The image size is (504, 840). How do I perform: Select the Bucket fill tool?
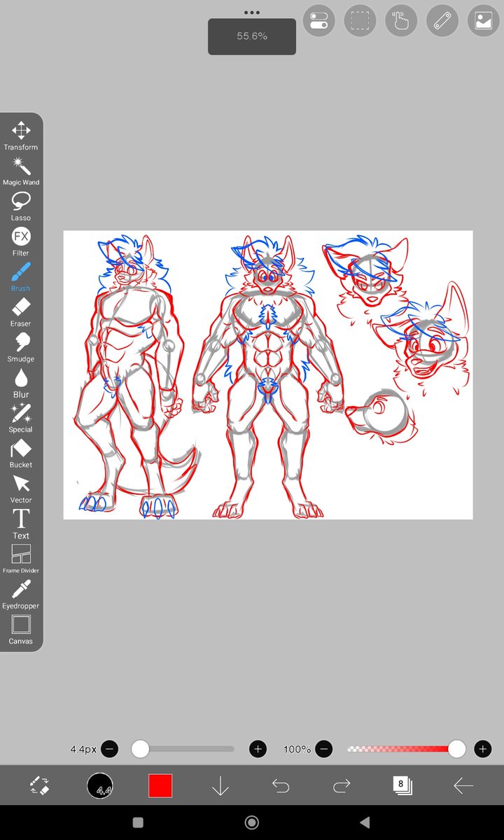tap(21, 454)
